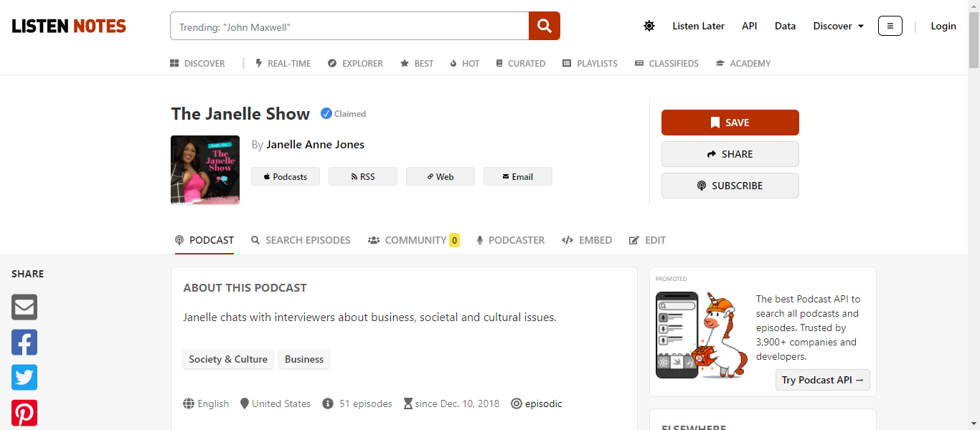Click the blue Claimed verification badge
Screen dimensions: 980x430
[x=343, y=113]
